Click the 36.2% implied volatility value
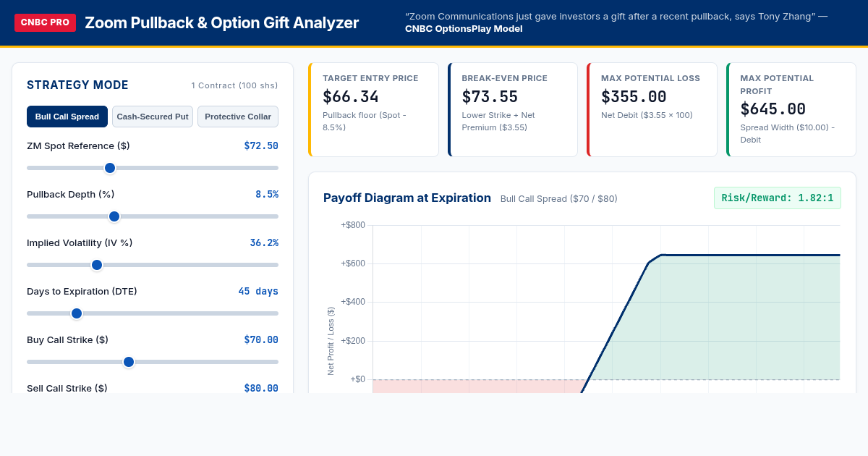This screenshot has width=868, height=456. click(x=264, y=242)
